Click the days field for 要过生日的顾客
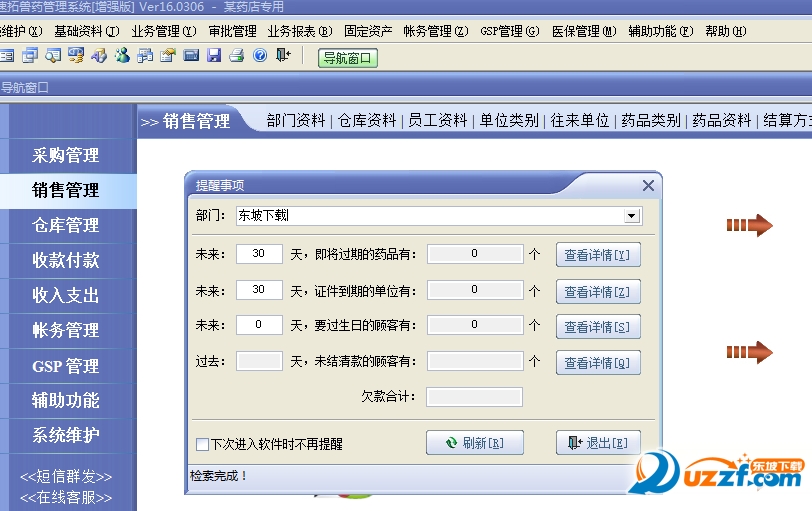Screen dimensions: 812x511 click(x=259, y=325)
